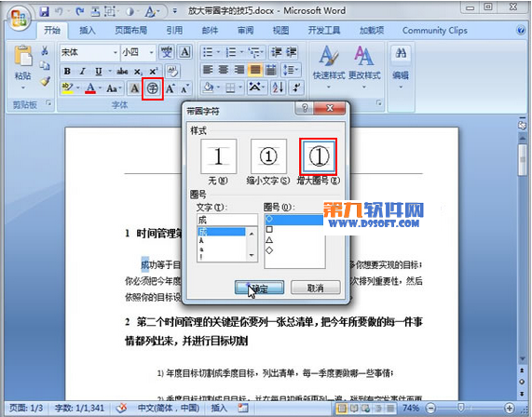Image resolution: width=532 pixels, height=417 pixels.
Task: Select the 'Enlarge symbol' style option
Action: point(319,156)
